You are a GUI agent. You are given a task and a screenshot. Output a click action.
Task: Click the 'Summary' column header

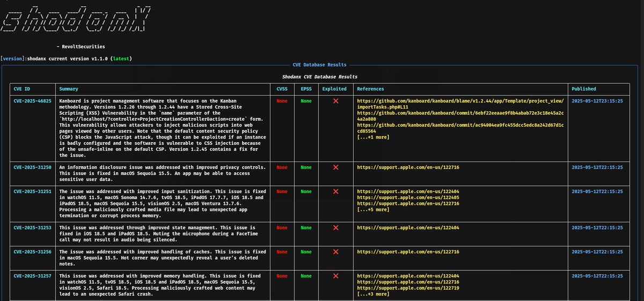point(69,89)
